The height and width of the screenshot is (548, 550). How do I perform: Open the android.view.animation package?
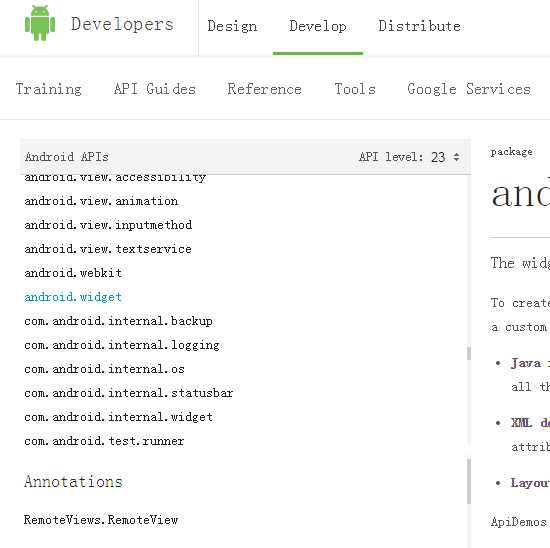[x=101, y=201]
